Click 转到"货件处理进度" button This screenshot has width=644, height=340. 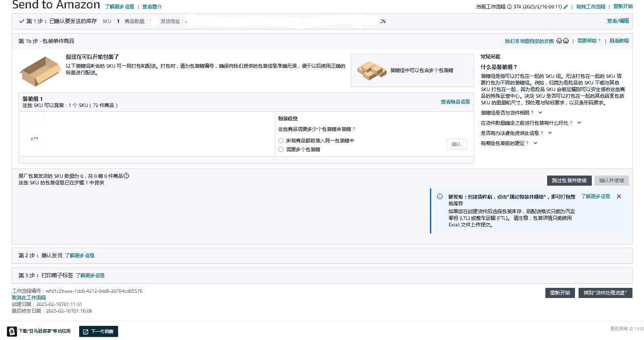606,293
